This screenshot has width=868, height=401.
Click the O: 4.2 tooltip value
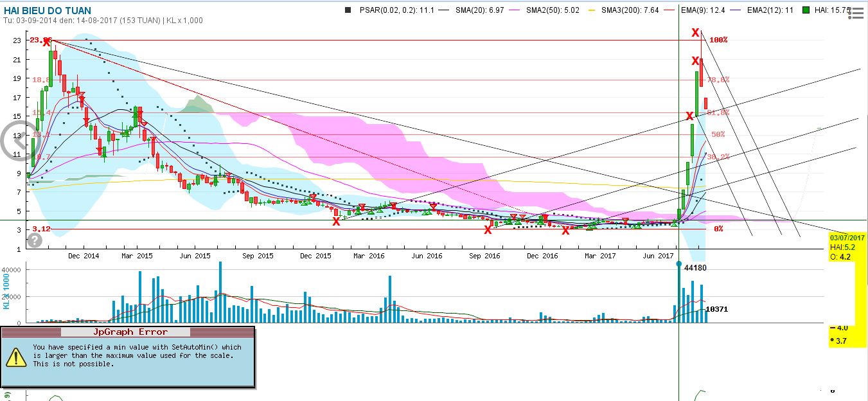click(840, 257)
